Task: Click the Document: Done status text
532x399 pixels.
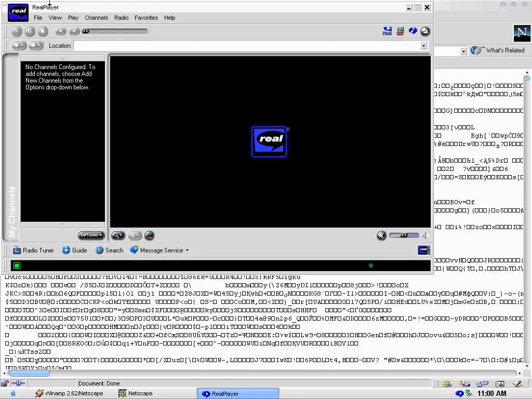Action: click(99, 383)
